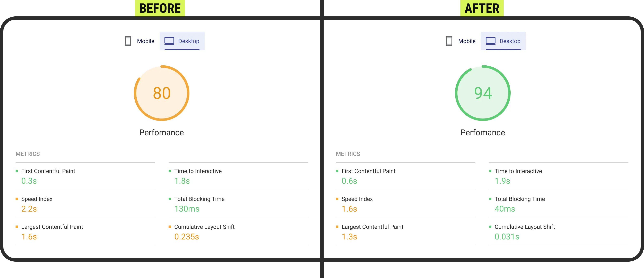Click the orange 80 performance score gauge
This screenshot has height=278, width=644.
161,93
